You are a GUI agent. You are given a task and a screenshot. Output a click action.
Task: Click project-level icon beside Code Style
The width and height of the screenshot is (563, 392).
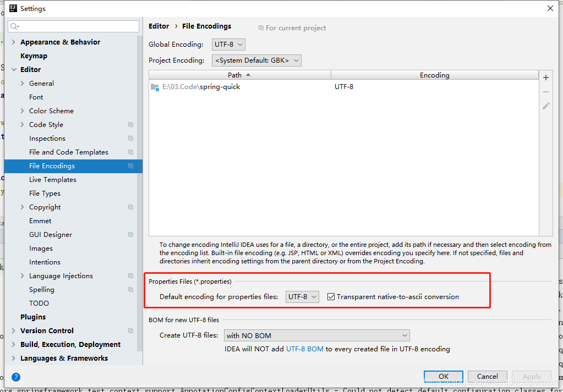(x=130, y=124)
